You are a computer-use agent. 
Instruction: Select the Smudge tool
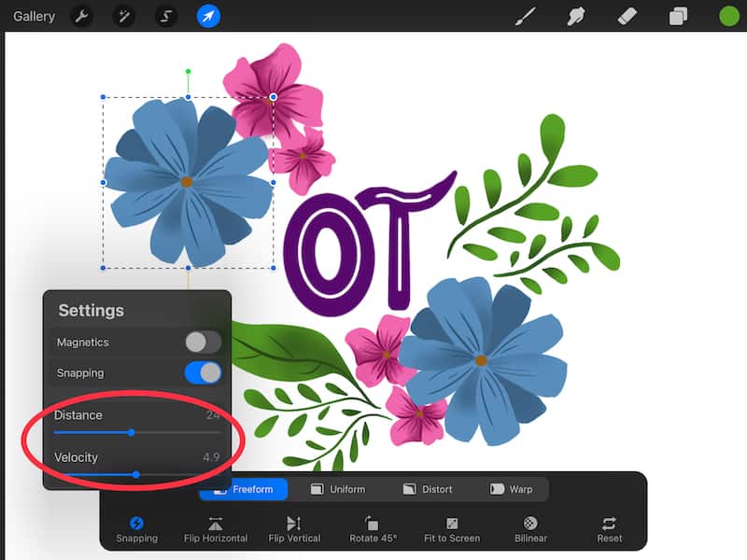576,16
